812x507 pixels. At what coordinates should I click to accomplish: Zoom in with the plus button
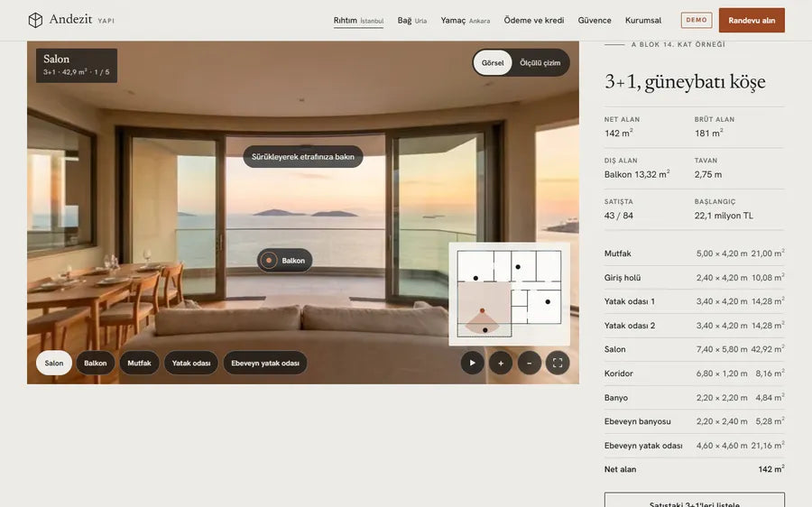(501, 363)
